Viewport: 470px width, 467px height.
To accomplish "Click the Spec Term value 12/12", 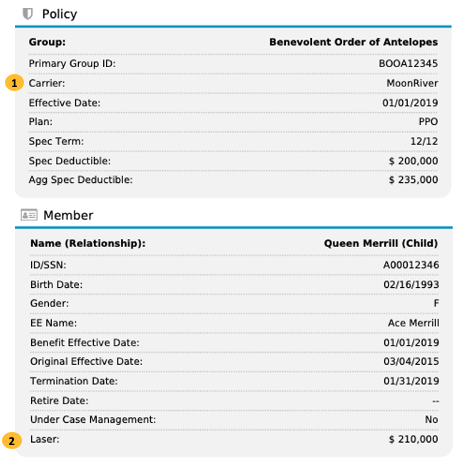I will tap(424, 141).
